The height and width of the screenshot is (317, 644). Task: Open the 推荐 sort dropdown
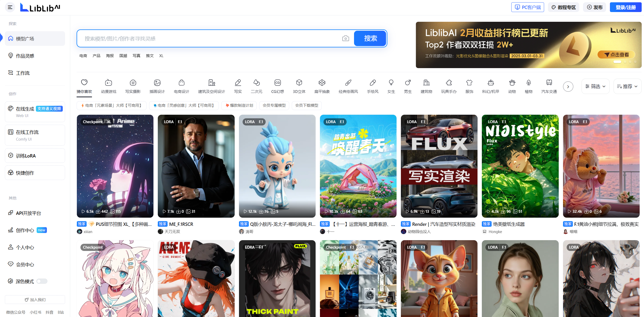coord(627,86)
